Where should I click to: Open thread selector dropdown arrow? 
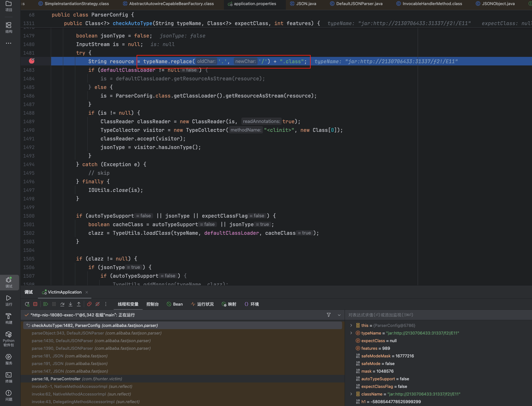(x=339, y=315)
